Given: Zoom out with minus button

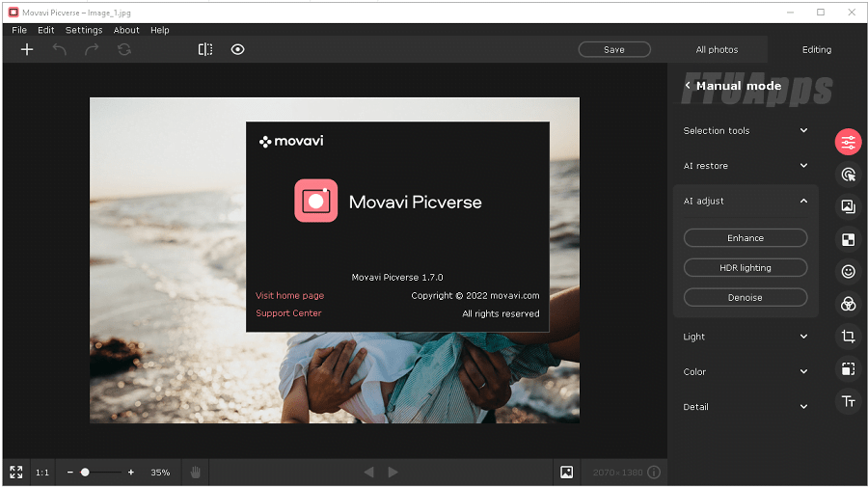Looking at the screenshot, I should click(69, 473).
